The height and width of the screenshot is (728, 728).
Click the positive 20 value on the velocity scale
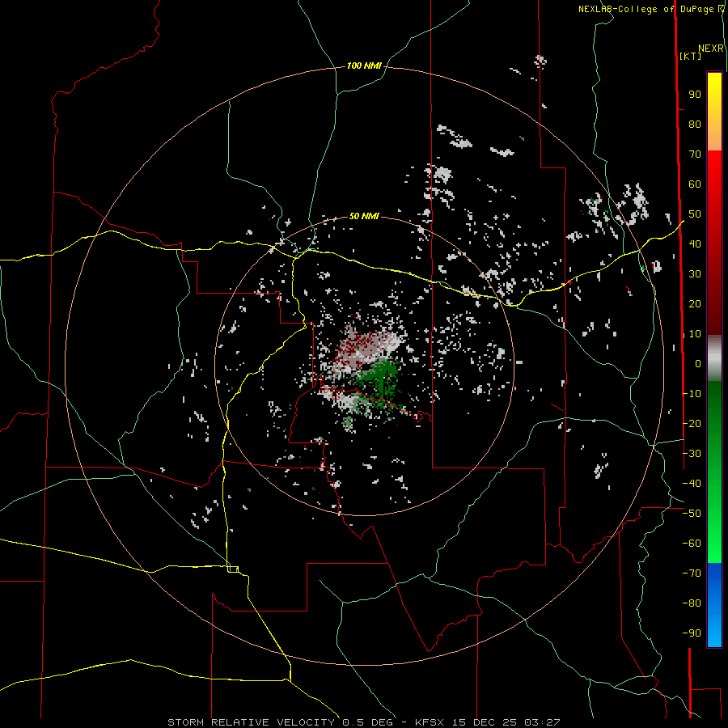tap(695, 304)
